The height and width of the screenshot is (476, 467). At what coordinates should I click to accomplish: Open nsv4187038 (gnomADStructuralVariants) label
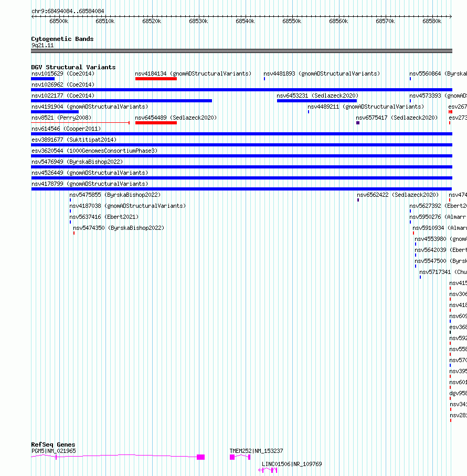[x=128, y=206]
